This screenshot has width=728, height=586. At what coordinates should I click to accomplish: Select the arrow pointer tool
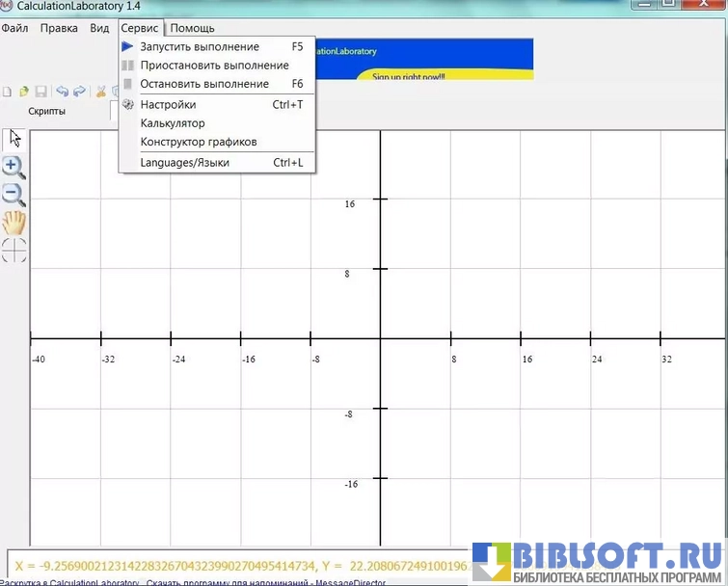(x=14, y=138)
